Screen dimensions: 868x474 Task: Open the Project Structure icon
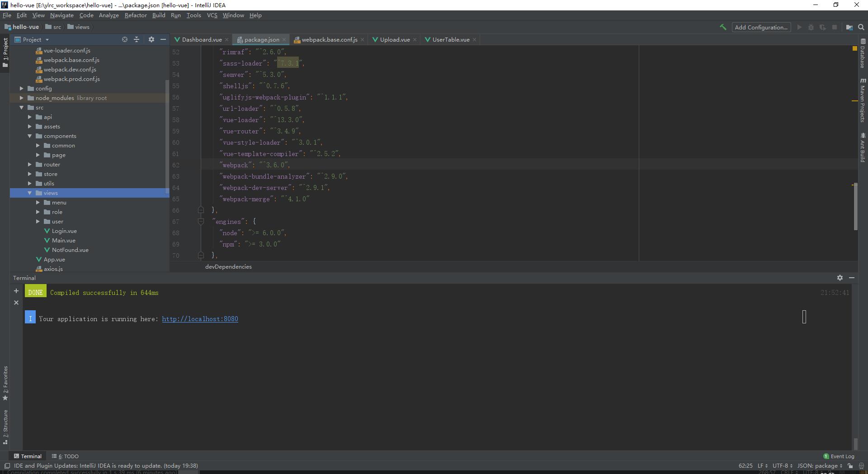849,27
